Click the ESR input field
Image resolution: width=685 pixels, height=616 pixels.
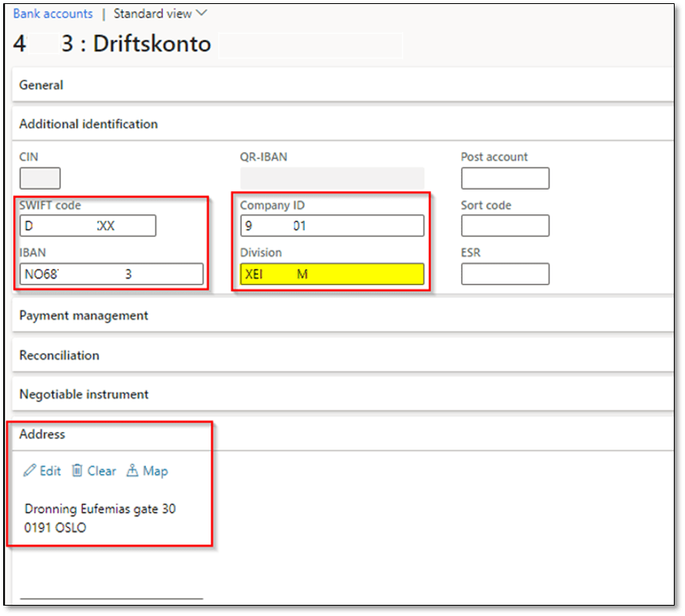pos(505,275)
